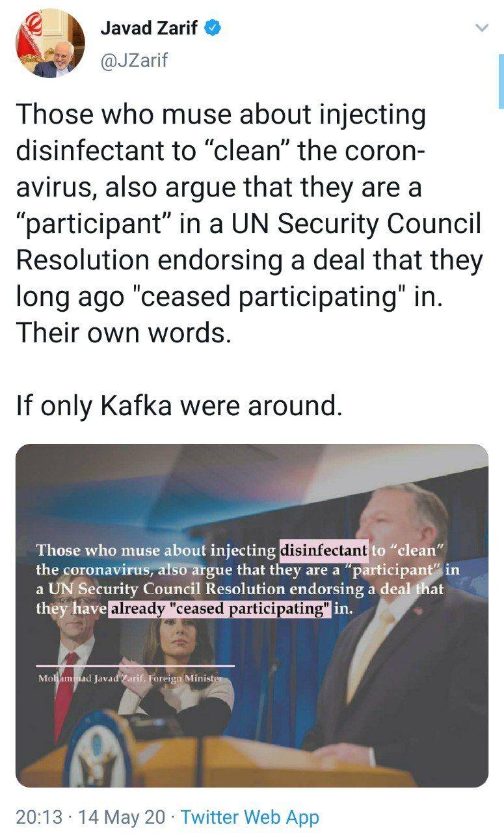The height and width of the screenshot is (833, 504).
Task: Click the Javad Zarif display name
Action: point(150,28)
